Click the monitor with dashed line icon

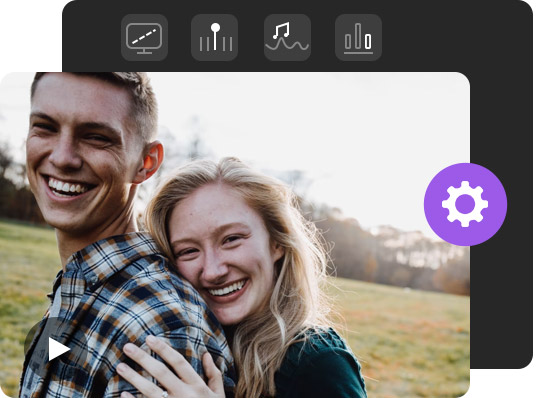pos(144,37)
